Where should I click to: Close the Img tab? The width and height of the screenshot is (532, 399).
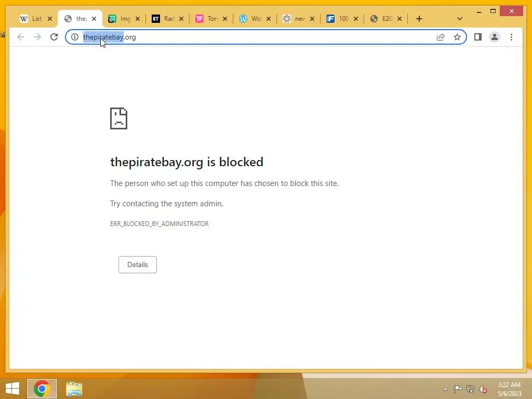pyautogui.click(x=137, y=19)
